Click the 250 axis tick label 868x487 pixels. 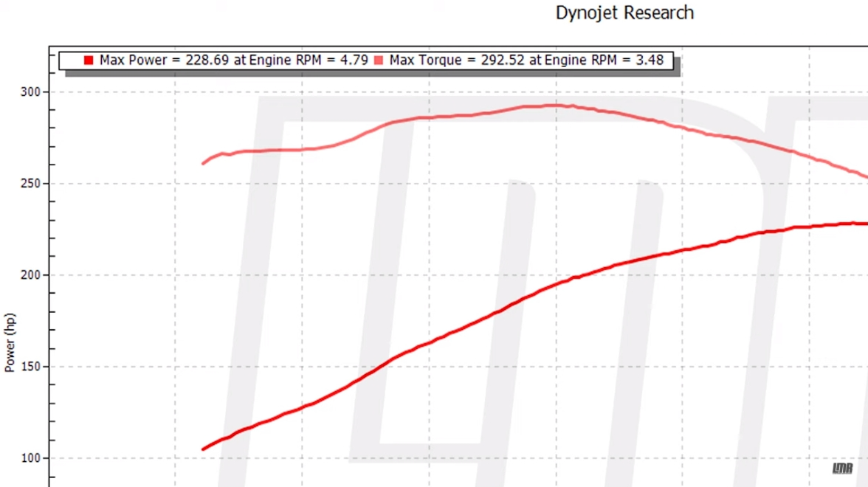click(30, 183)
